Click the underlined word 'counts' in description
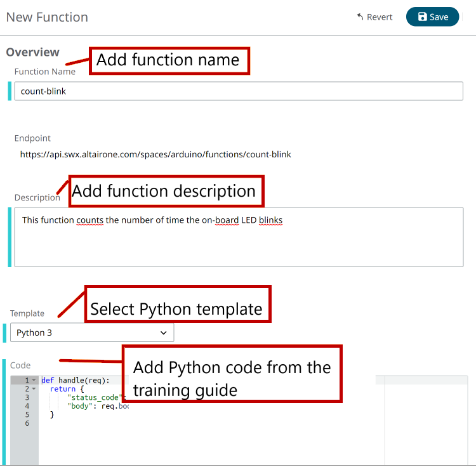 90,220
